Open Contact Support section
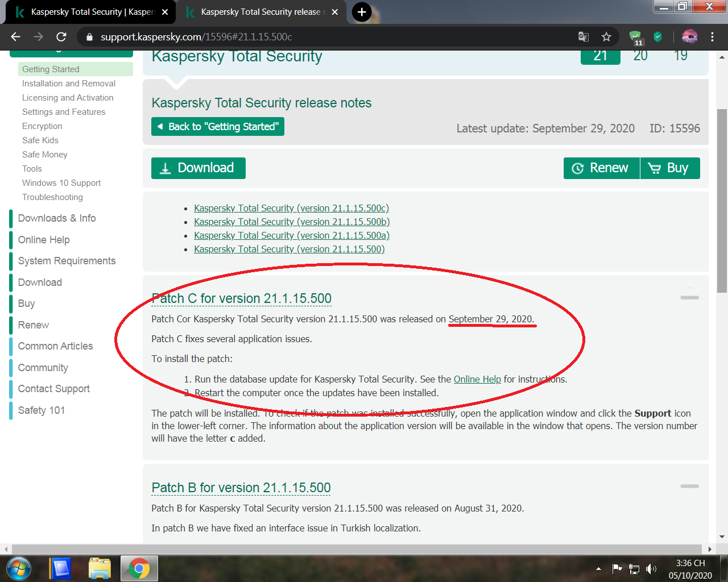The image size is (728, 582). [x=54, y=389]
